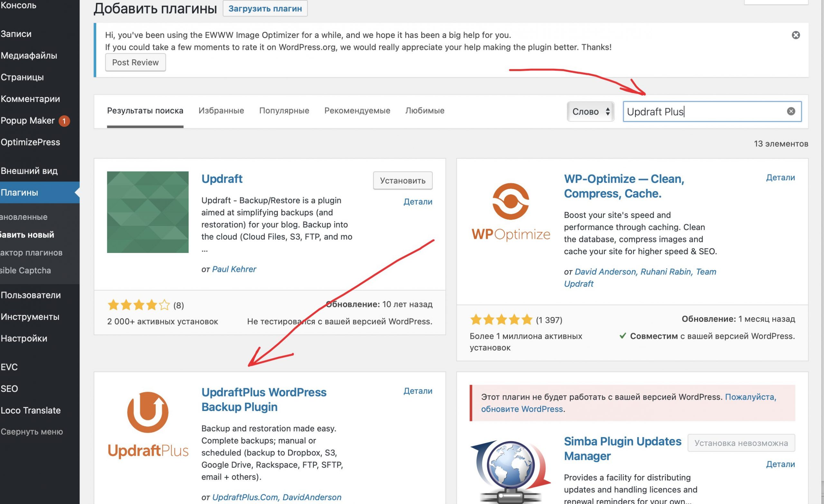The image size is (824, 504).
Task: Dismiss the EWWW Image Optimizer notice
Action: coord(796,35)
